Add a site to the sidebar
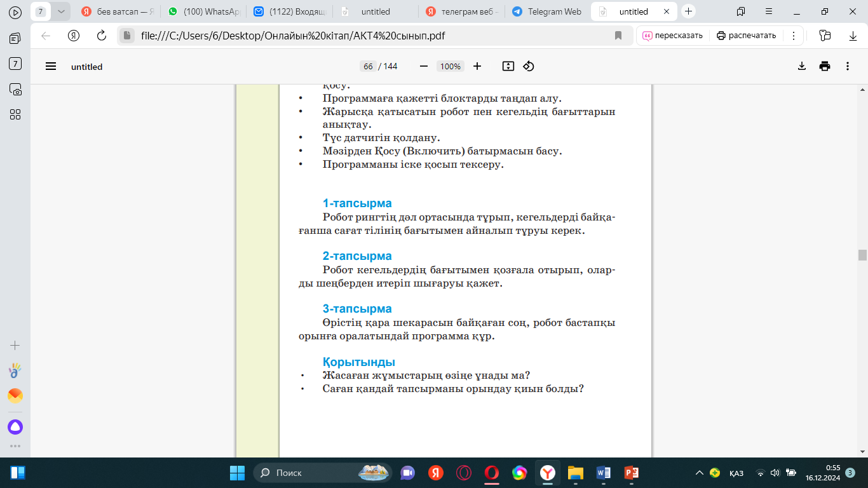Screen dimensions: 868x488 (15, 346)
